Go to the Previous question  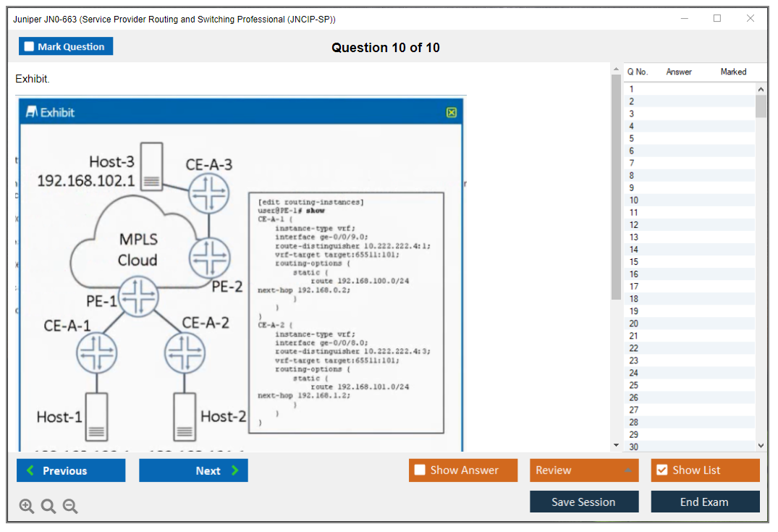coord(71,470)
